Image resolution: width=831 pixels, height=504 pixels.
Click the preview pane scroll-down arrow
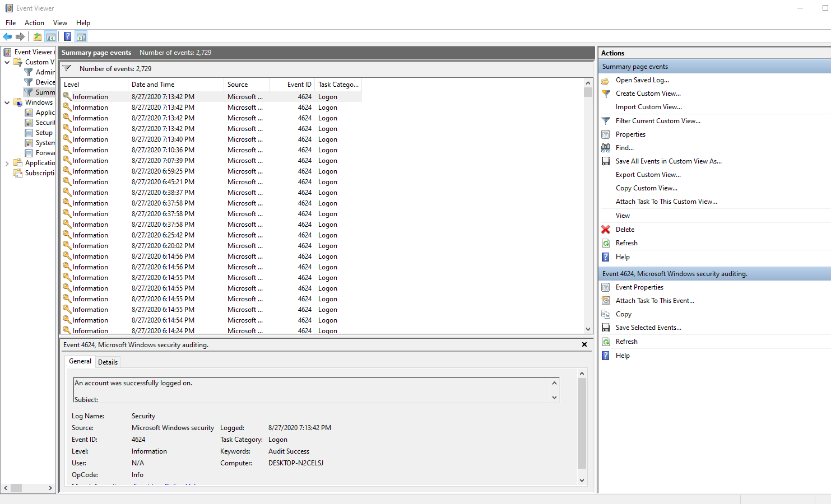pos(582,480)
